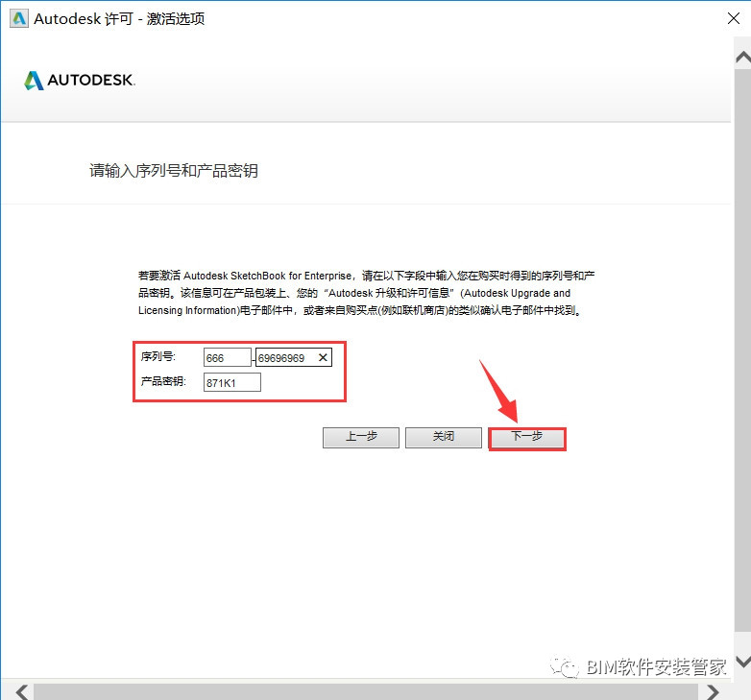This screenshot has height=700, width=751.
Task: Click the text 'Autodesk SketchBook for Enterprise'
Action: (x=267, y=276)
